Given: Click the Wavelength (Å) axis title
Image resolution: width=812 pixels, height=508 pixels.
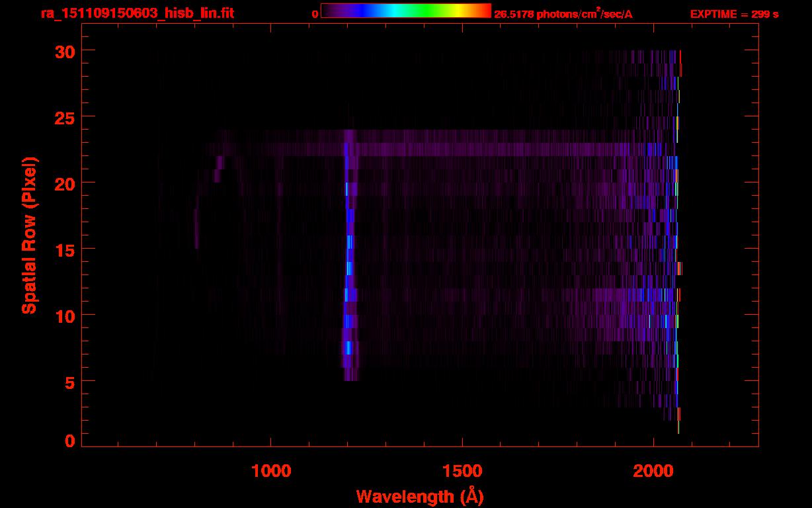Looking at the screenshot, I should 420,496.
